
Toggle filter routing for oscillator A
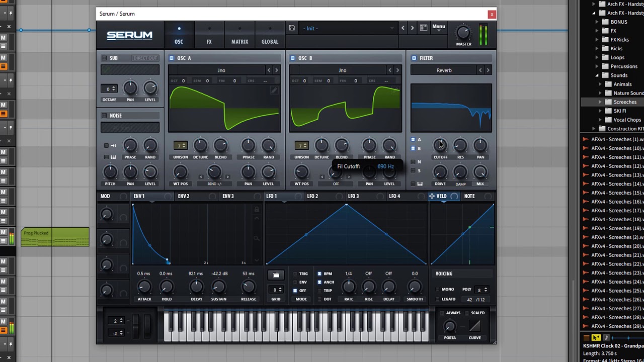coord(413,139)
